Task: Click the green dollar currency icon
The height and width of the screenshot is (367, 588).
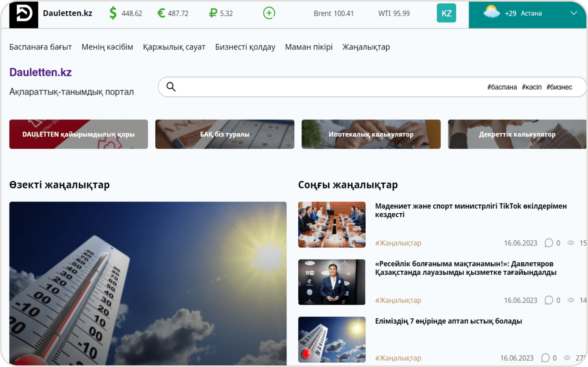Action: pyautogui.click(x=113, y=13)
